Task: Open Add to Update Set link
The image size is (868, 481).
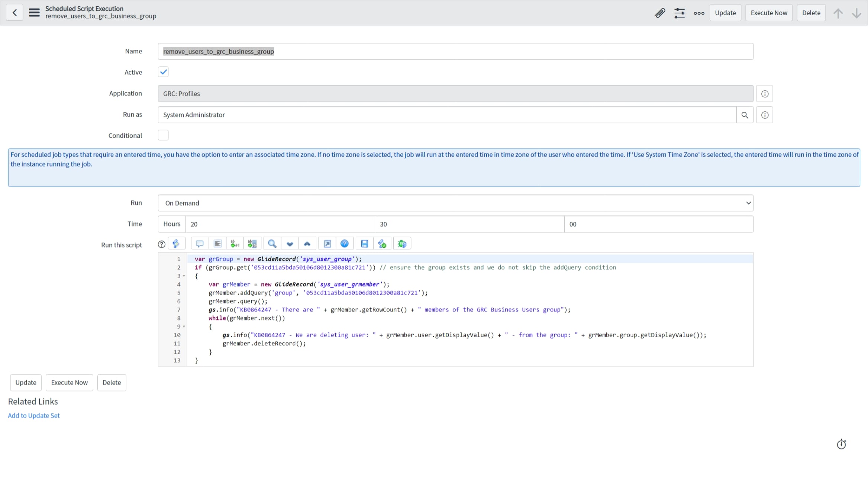Action: point(34,416)
